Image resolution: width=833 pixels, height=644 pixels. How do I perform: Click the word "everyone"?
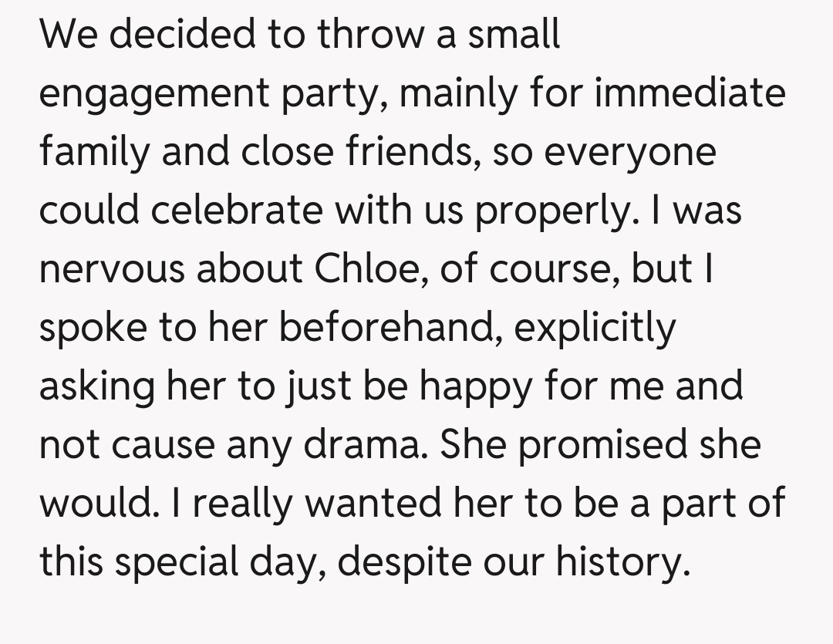click(x=630, y=152)
